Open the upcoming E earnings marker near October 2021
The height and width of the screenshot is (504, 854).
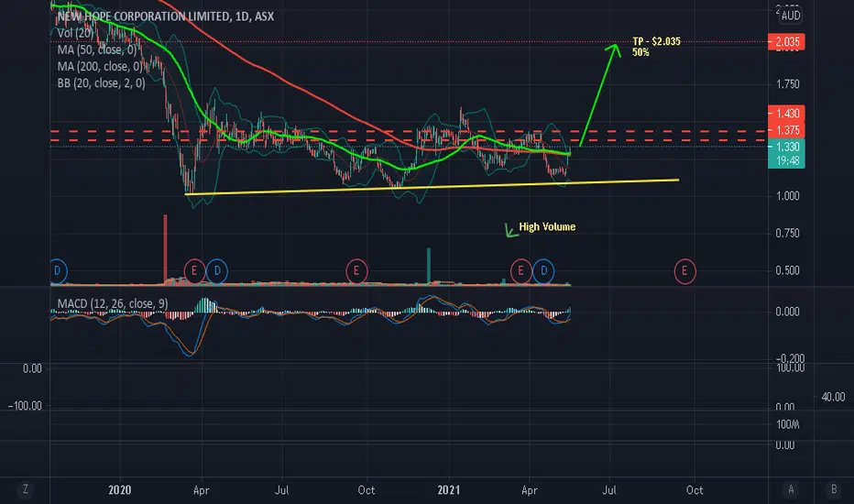(x=684, y=271)
